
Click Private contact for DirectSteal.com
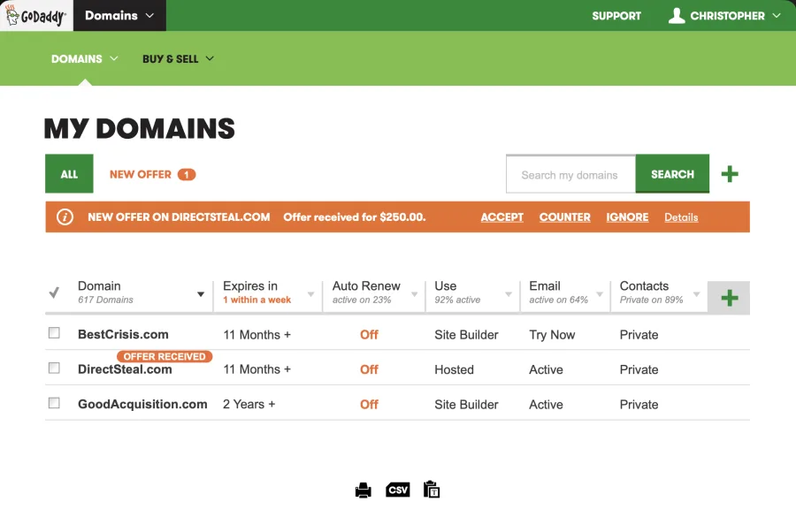639,369
